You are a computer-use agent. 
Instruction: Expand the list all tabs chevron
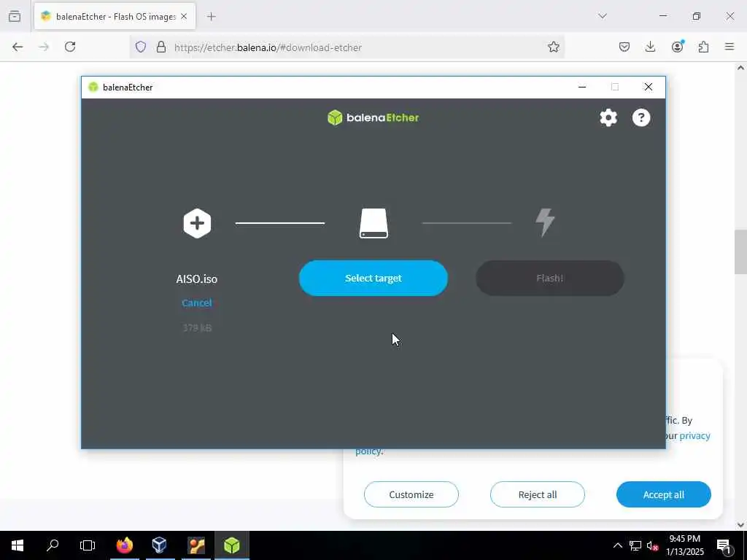pos(603,16)
